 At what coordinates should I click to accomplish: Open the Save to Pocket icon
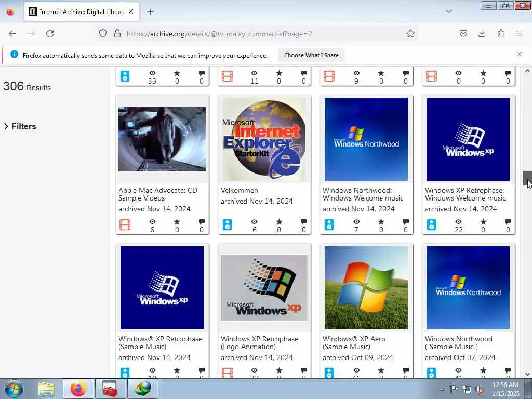point(463,33)
